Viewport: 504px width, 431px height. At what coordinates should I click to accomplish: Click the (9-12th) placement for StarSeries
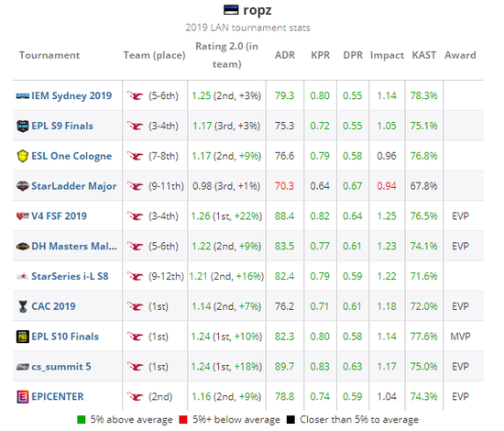click(x=166, y=276)
